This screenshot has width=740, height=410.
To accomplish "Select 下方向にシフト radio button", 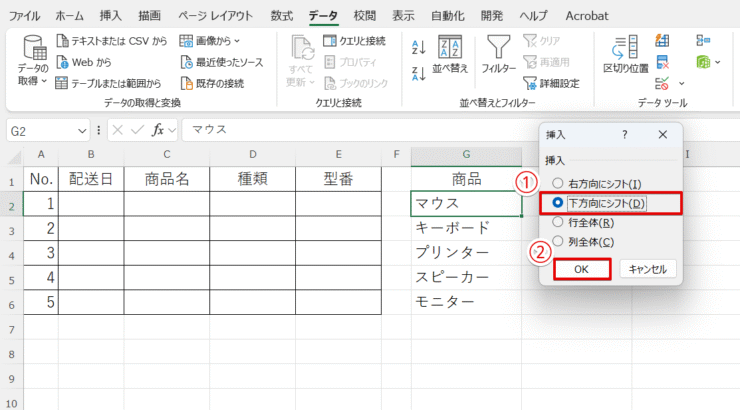I will tap(557, 202).
